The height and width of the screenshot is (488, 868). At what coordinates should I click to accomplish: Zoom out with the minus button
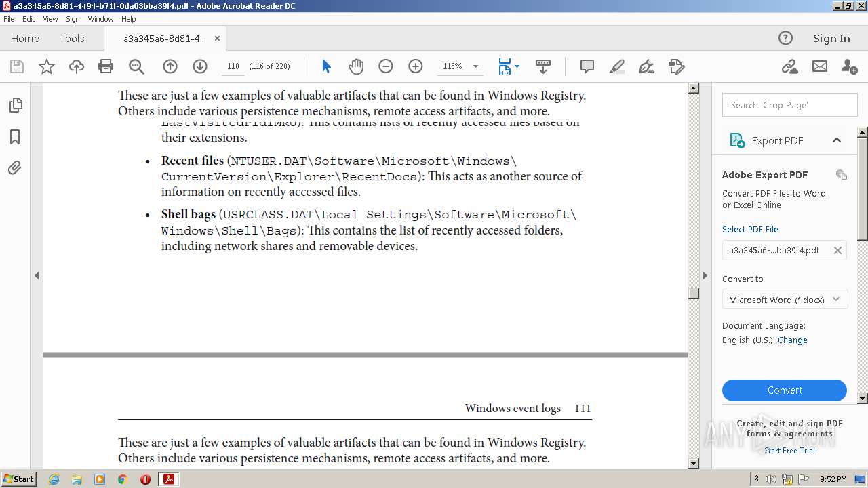coord(385,66)
